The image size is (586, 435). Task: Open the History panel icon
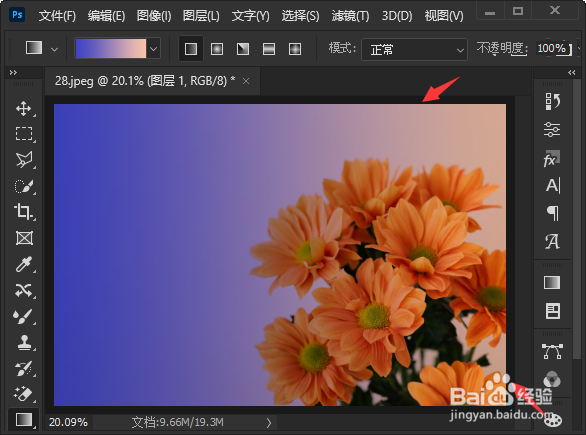pos(552,101)
